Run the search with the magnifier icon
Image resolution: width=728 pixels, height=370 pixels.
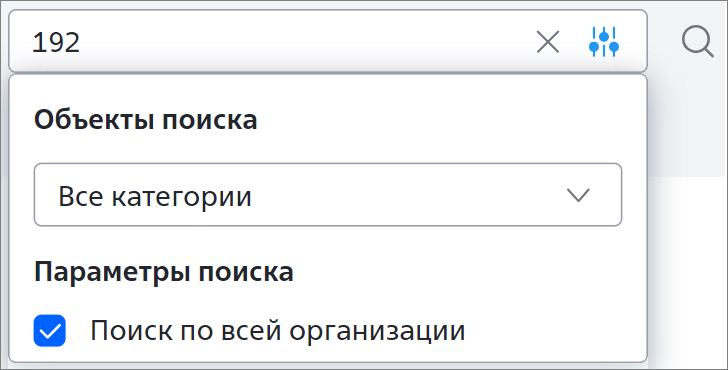697,42
